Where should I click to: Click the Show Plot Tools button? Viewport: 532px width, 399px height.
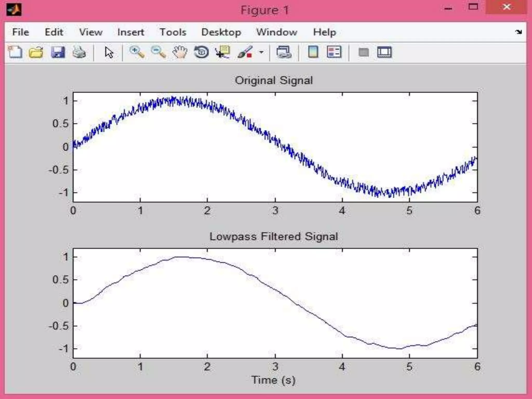pyautogui.click(x=384, y=52)
